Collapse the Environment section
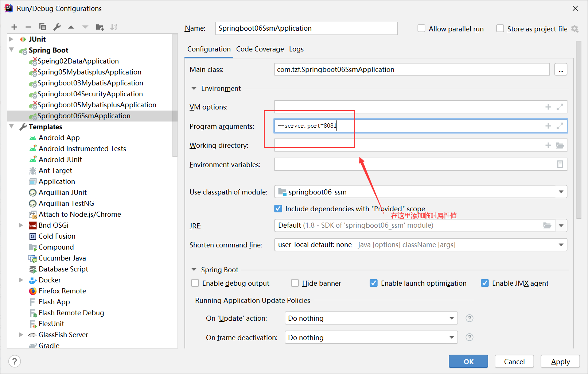Viewport: 588px width, 374px height. pyautogui.click(x=194, y=89)
